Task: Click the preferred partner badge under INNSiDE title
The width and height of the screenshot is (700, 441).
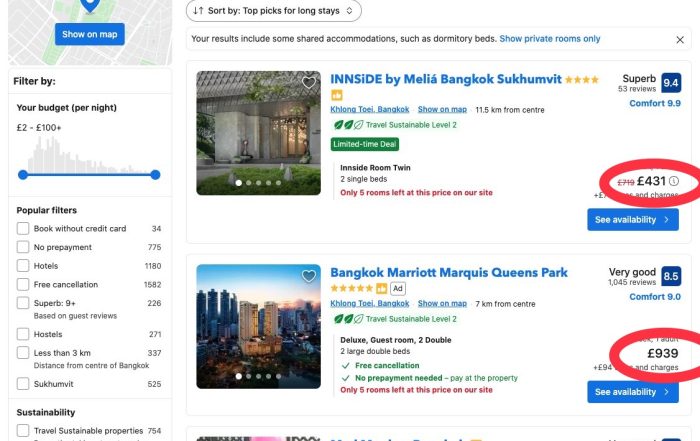Action: pyautogui.click(x=337, y=95)
